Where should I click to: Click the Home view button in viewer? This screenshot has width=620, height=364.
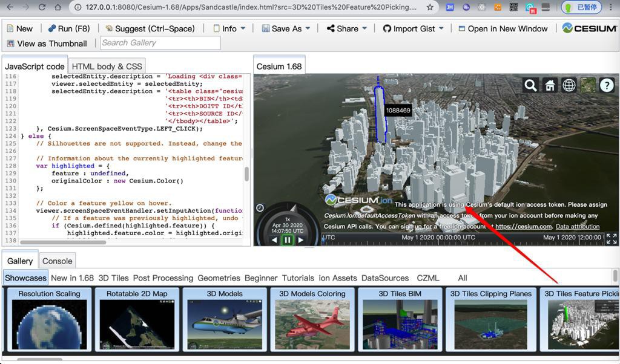click(550, 85)
